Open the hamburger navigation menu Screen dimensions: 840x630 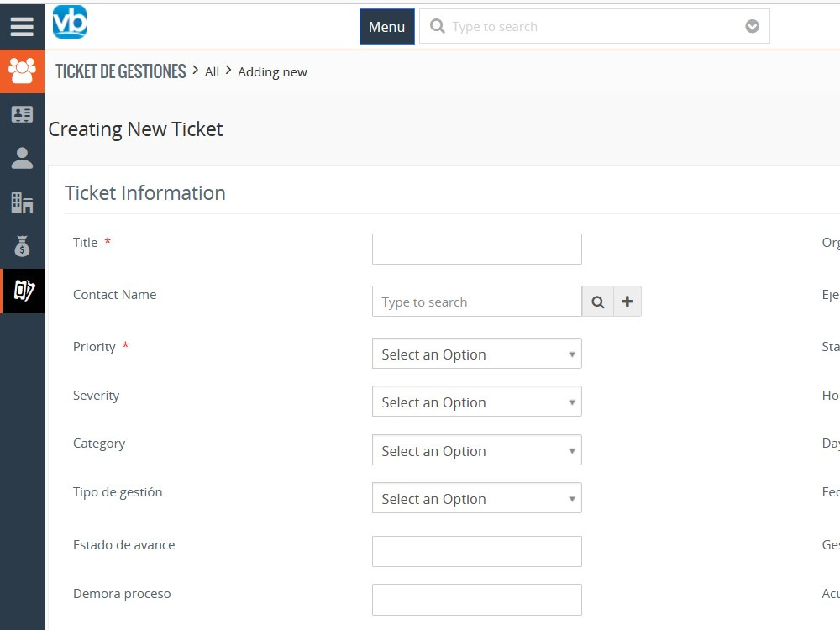point(22,26)
